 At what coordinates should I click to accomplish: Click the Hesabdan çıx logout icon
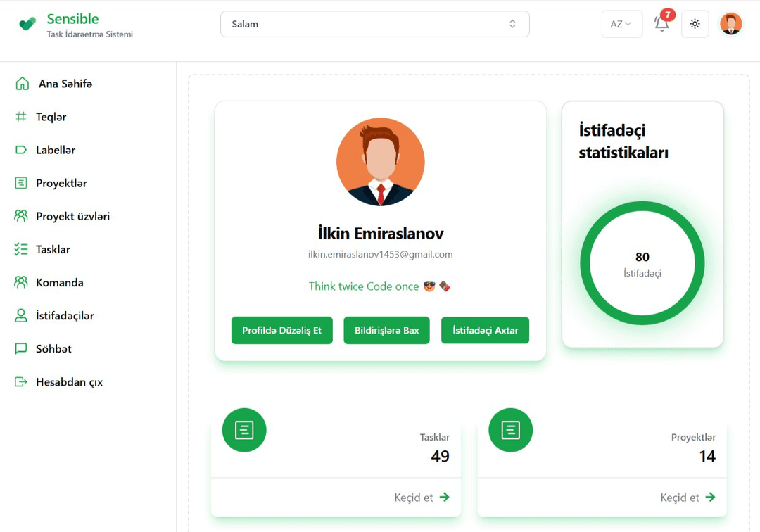click(x=21, y=382)
